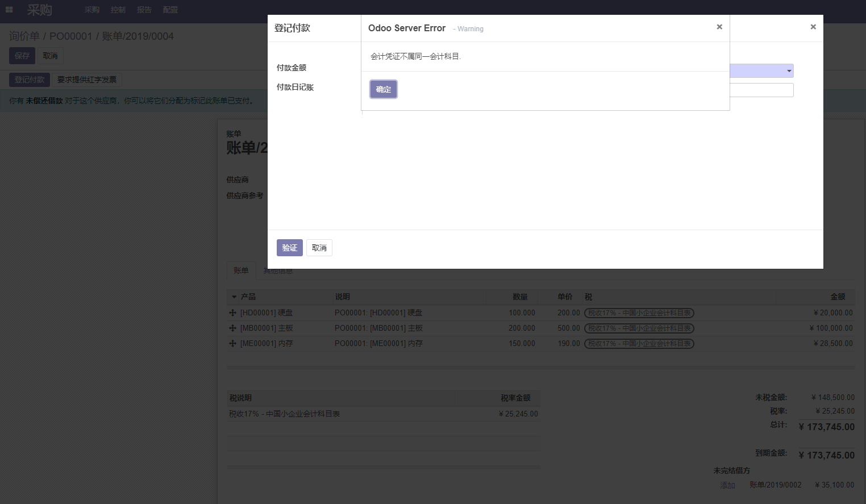Click the 确定 button in error dialog
This screenshot has width=866, height=504.
[384, 89]
